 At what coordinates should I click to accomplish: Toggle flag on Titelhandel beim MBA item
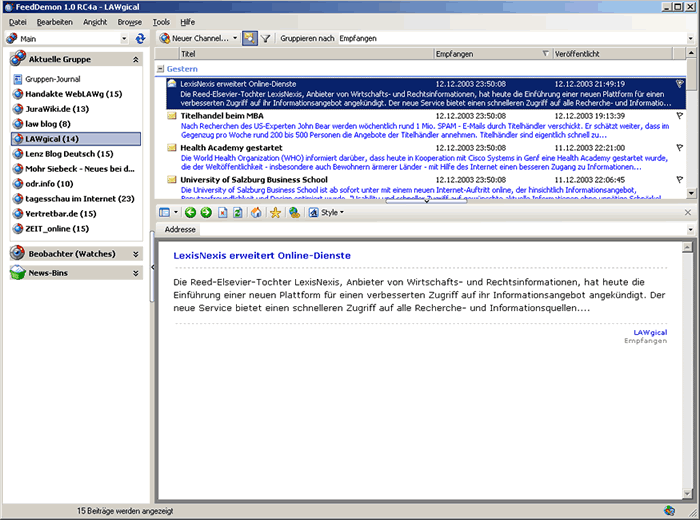(680, 116)
